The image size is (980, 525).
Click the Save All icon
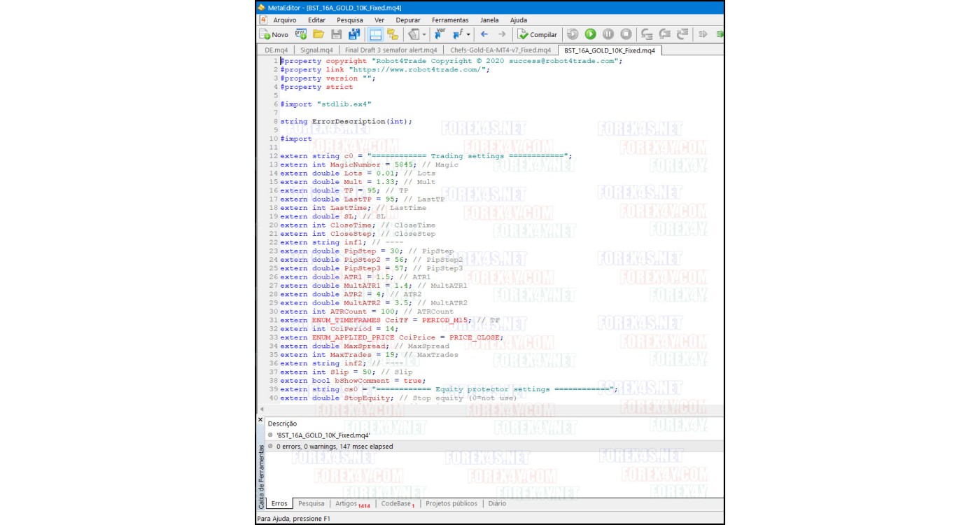pyautogui.click(x=353, y=34)
